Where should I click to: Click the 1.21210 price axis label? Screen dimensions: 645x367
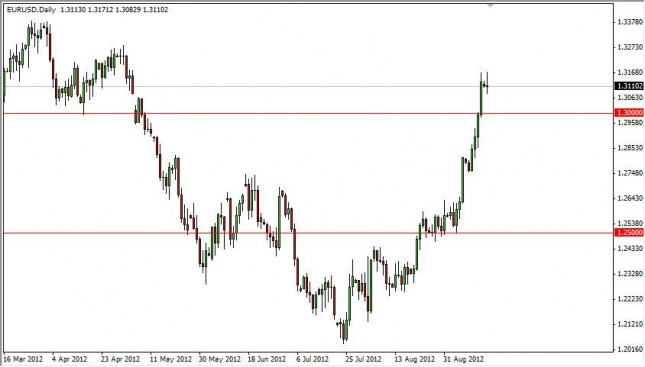click(x=630, y=324)
